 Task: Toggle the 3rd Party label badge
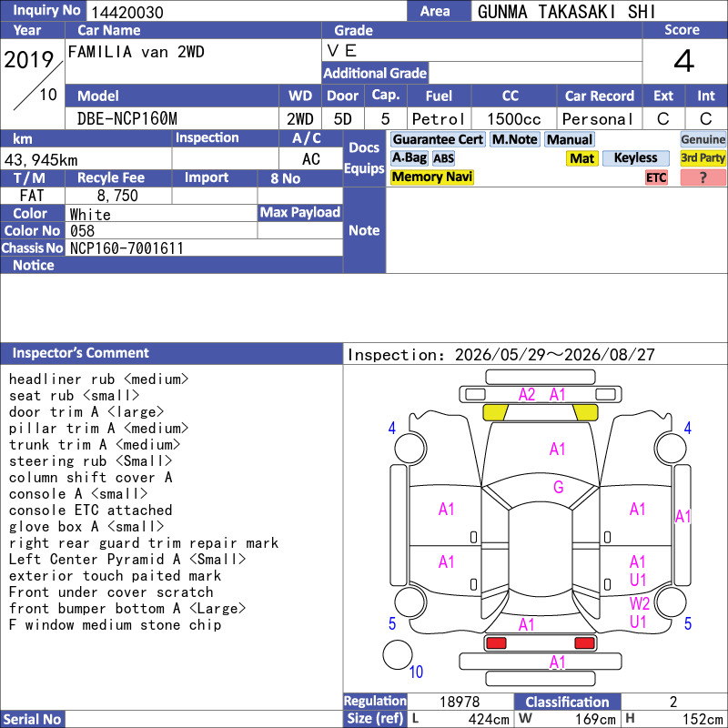pos(703,157)
